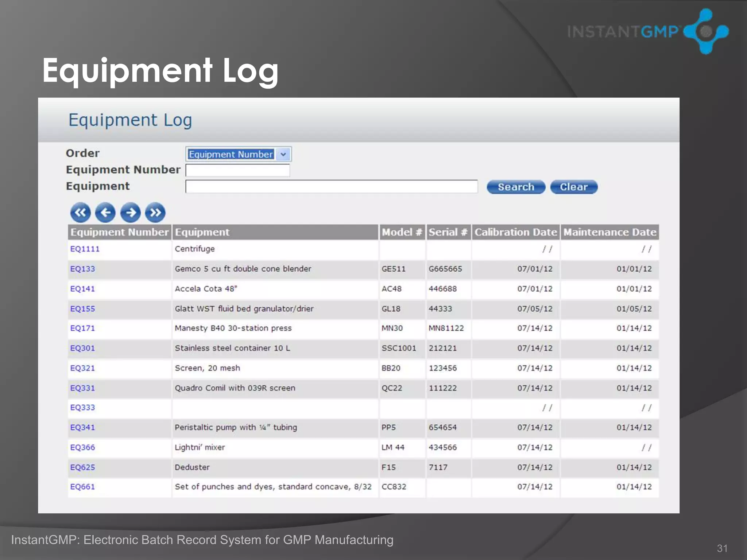Click the Maintenance Date column header
Viewport: 747px width, 560px height.
click(609, 232)
